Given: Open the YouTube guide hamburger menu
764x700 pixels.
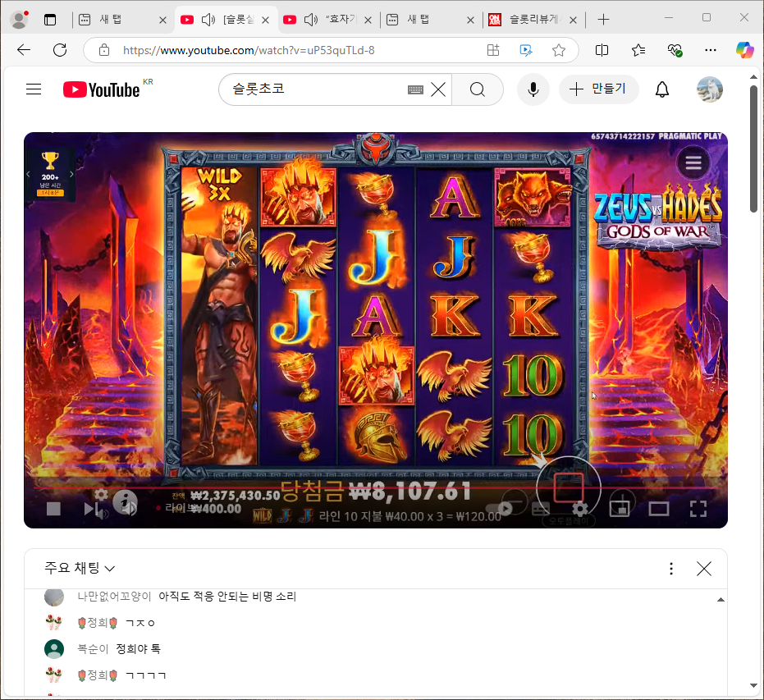Looking at the screenshot, I should [34, 89].
